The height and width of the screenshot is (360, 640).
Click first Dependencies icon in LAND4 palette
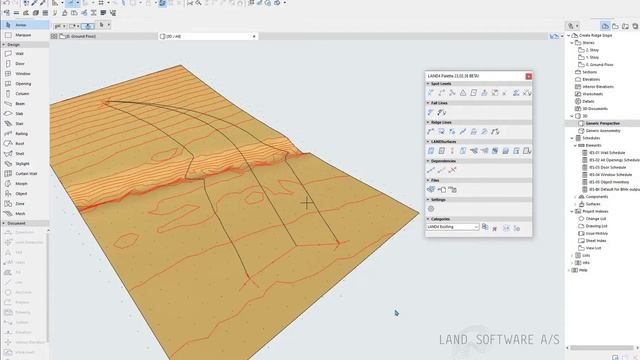pos(431,170)
